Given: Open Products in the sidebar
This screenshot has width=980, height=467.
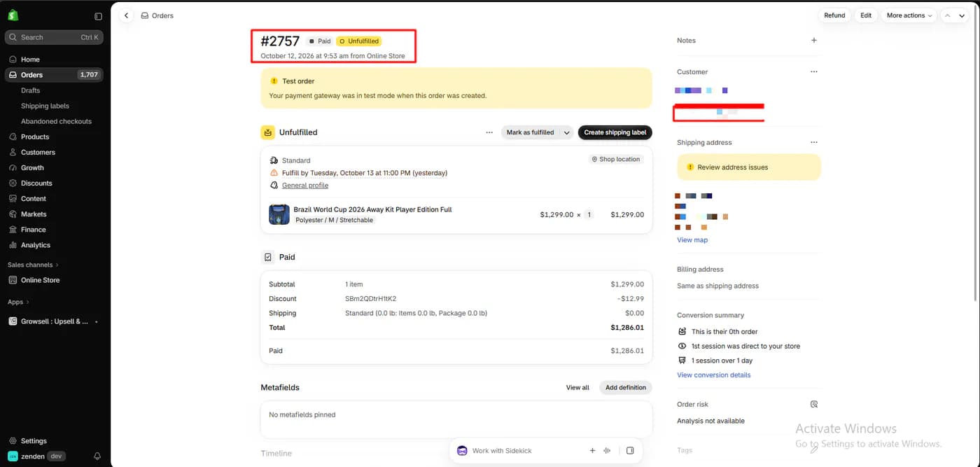Looking at the screenshot, I should [x=35, y=137].
